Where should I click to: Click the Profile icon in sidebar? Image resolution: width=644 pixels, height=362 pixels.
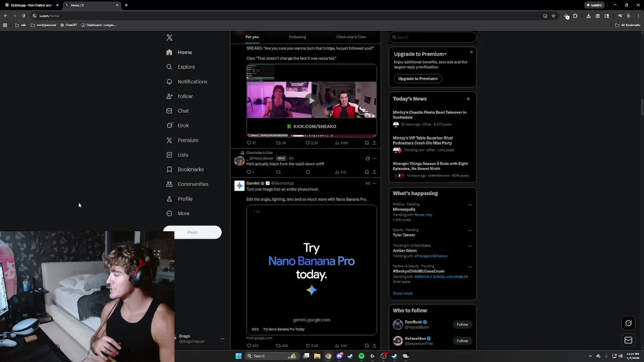pyautogui.click(x=170, y=199)
